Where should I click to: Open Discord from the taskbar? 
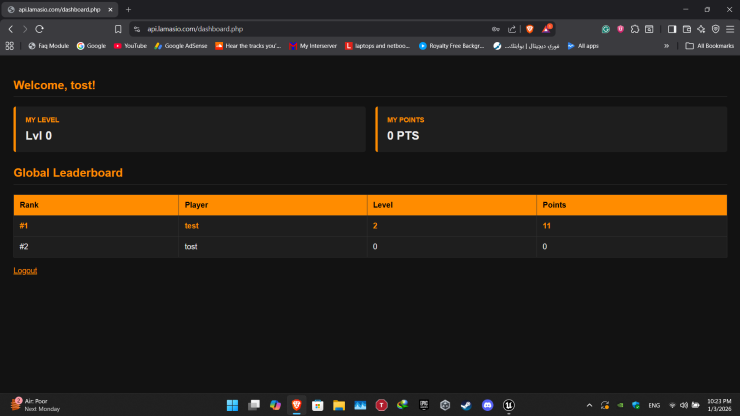click(487, 405)
